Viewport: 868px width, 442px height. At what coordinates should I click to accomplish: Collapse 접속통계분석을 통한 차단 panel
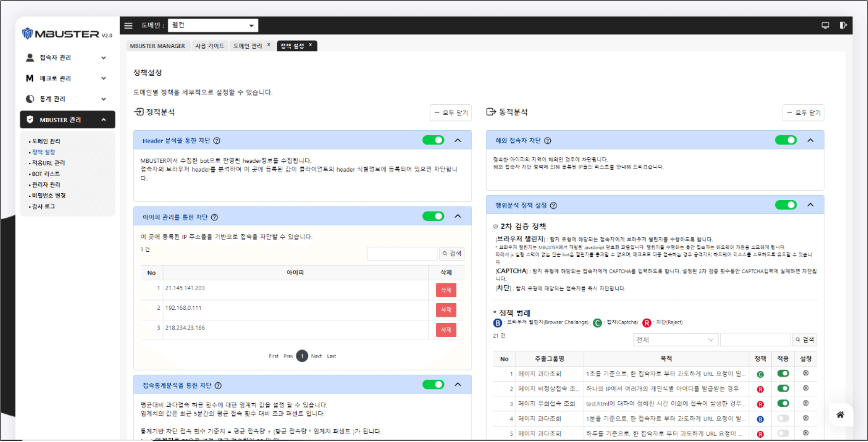click(458, 385)
